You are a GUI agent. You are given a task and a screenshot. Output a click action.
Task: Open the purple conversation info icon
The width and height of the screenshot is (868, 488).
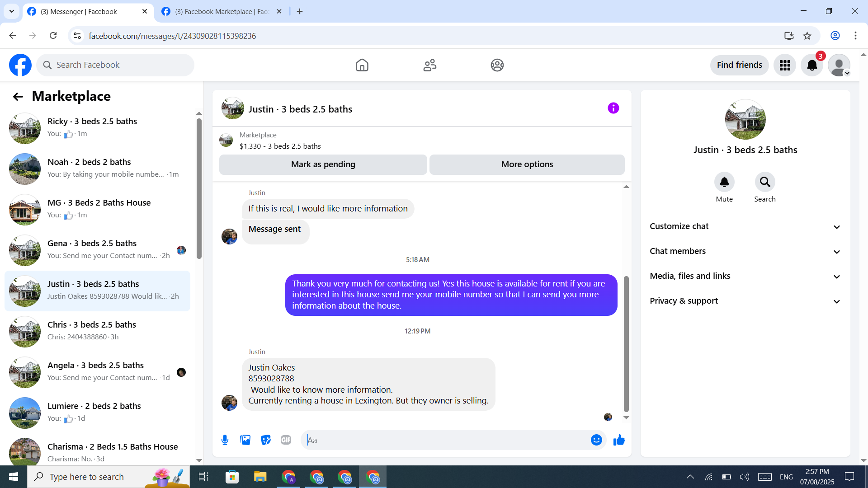click(x=613, y=108)
